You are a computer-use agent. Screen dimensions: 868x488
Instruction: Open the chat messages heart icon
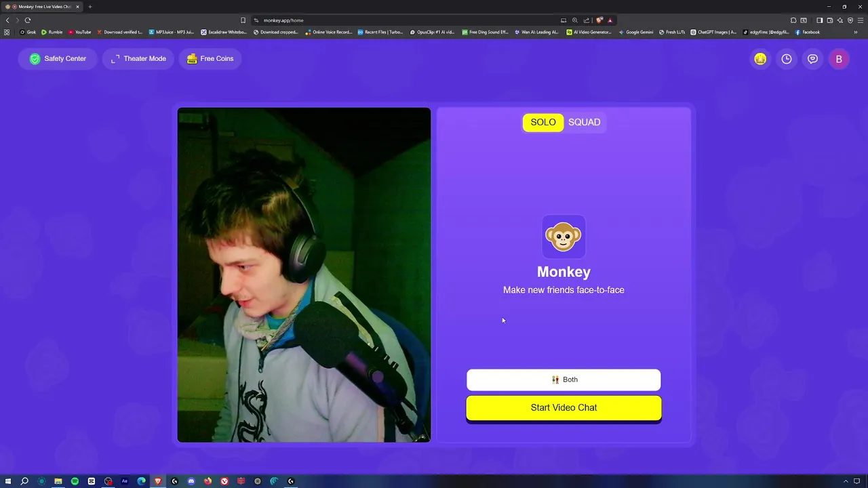tap(812, 59)
